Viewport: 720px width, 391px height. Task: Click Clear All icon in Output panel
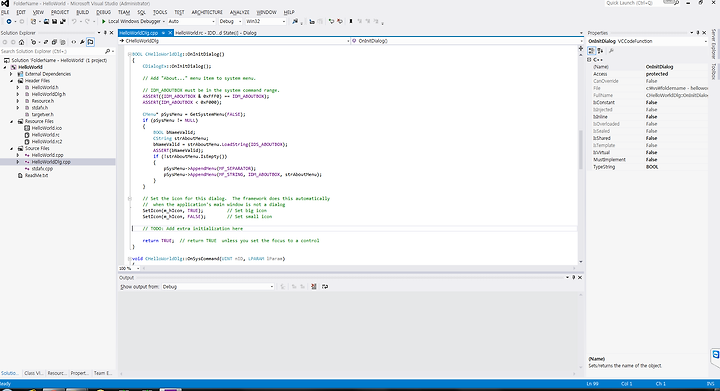(x=314, y=287)
